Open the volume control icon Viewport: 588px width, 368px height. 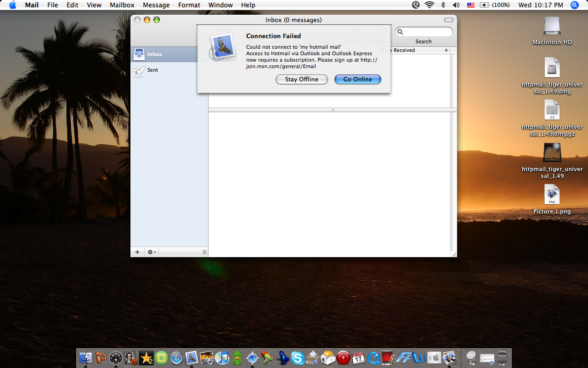point(456,5)
